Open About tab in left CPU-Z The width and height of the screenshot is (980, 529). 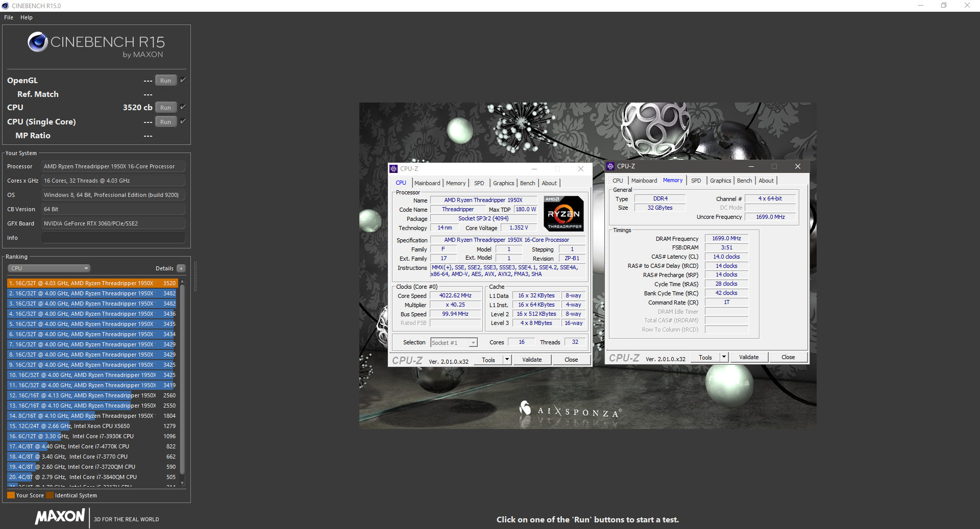[x=549, y=183]
